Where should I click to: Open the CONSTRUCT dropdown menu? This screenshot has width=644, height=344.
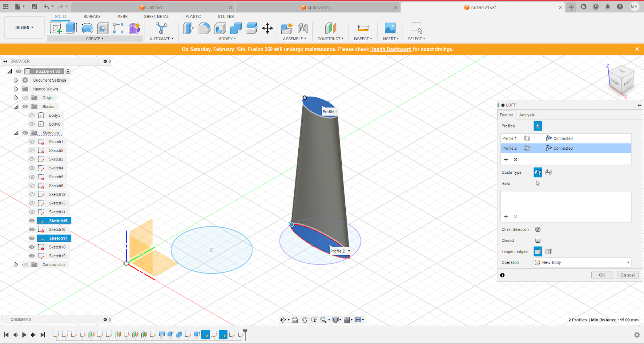[x=330, y=39]
